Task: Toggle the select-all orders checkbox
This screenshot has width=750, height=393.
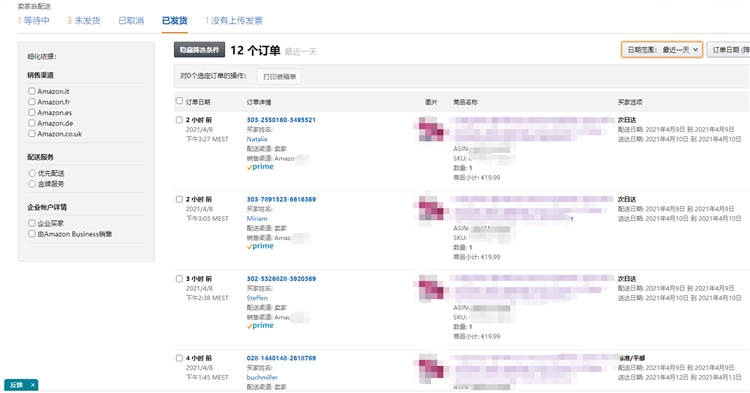Action: (179, 101)
